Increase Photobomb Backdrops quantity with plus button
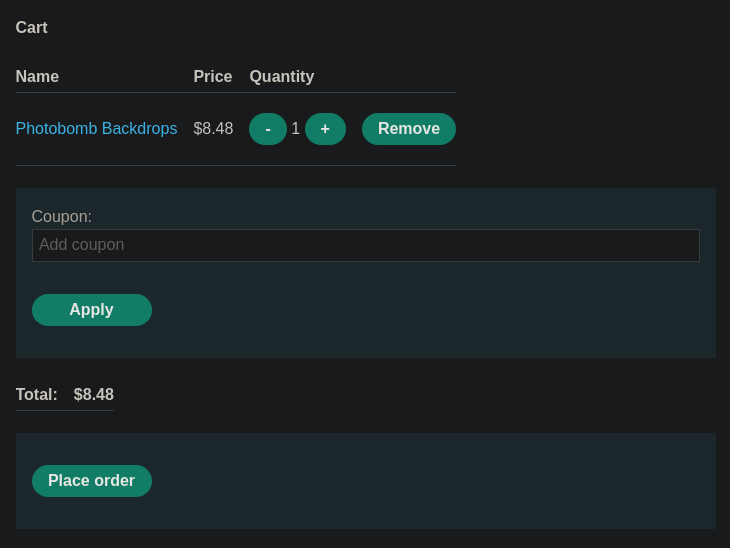730x548 pixels. pyautogui.click(x=325, y=129)
